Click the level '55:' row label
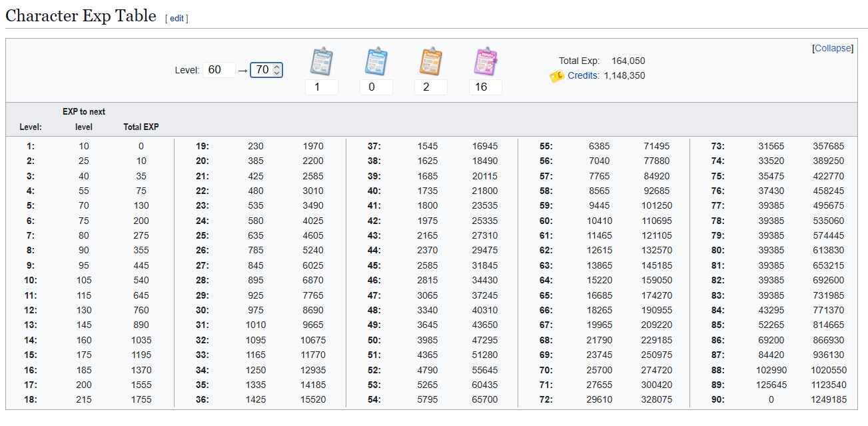 (547, 146)
